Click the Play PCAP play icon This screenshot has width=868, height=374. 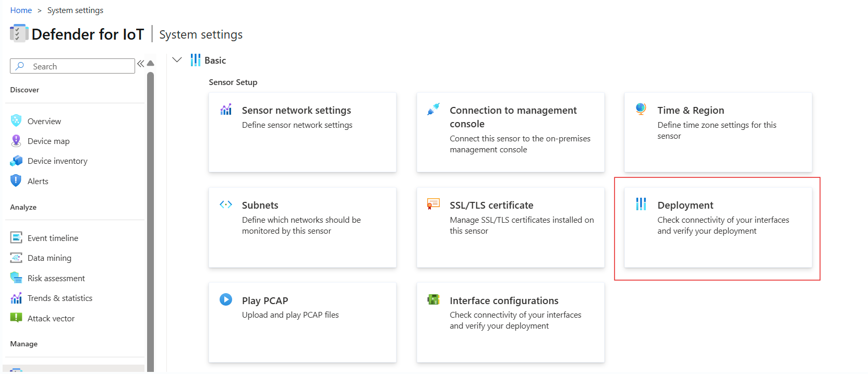(x=226, y=299)
